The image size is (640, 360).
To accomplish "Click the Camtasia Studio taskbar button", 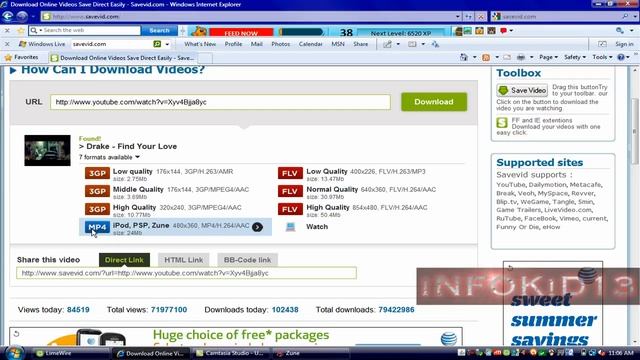I will tap(231, 353).
